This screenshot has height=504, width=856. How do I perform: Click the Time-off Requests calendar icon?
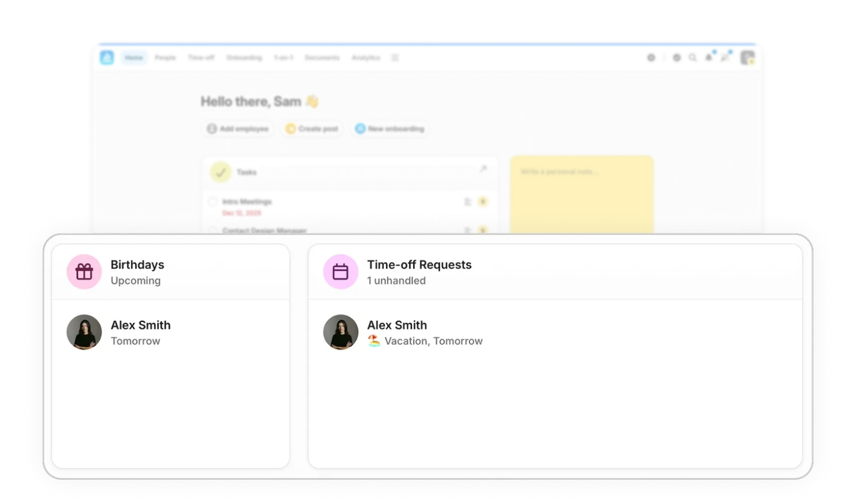point(340,271)
